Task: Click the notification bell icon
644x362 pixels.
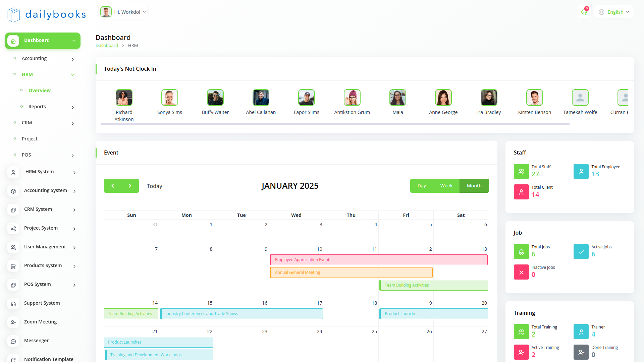Action: click(x=584, y=12)
